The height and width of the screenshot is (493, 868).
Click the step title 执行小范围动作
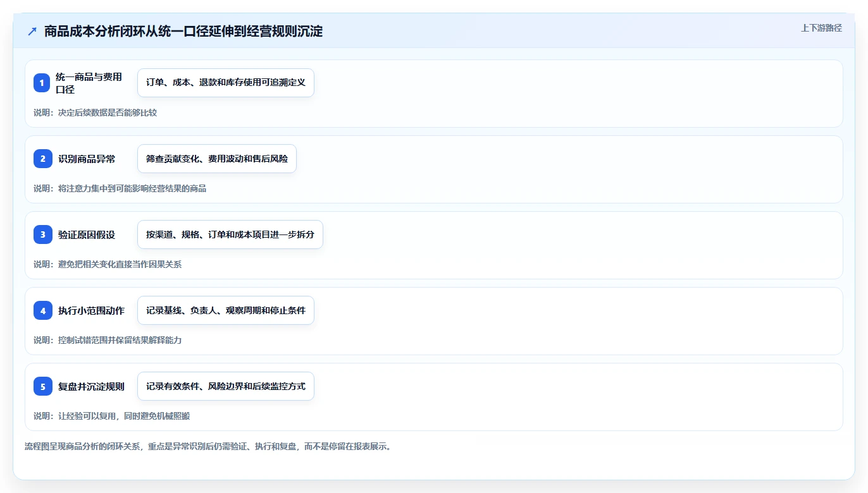[91, 310]
